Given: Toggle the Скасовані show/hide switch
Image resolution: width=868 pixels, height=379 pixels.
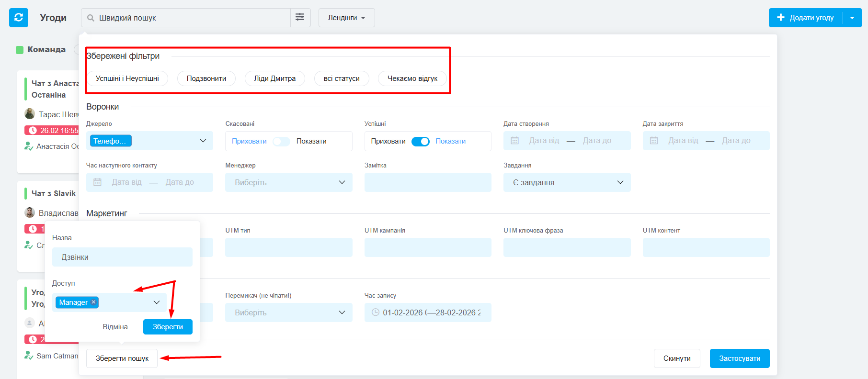Looking at the screenshot, I should (281, 141).
